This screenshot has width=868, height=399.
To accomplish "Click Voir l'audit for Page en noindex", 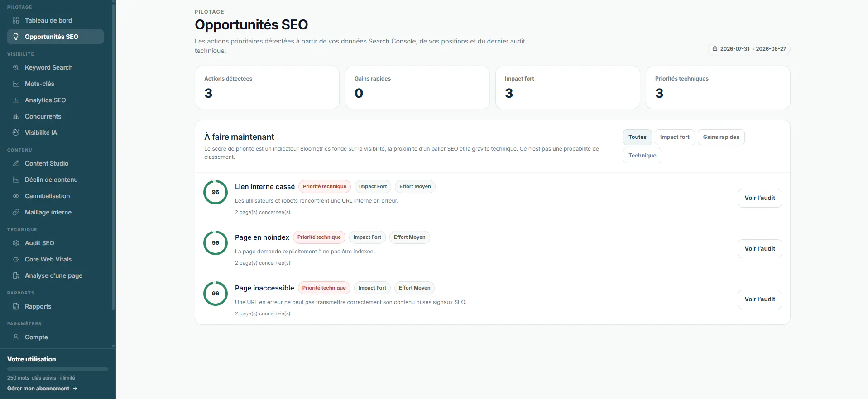I will point(760,249).
